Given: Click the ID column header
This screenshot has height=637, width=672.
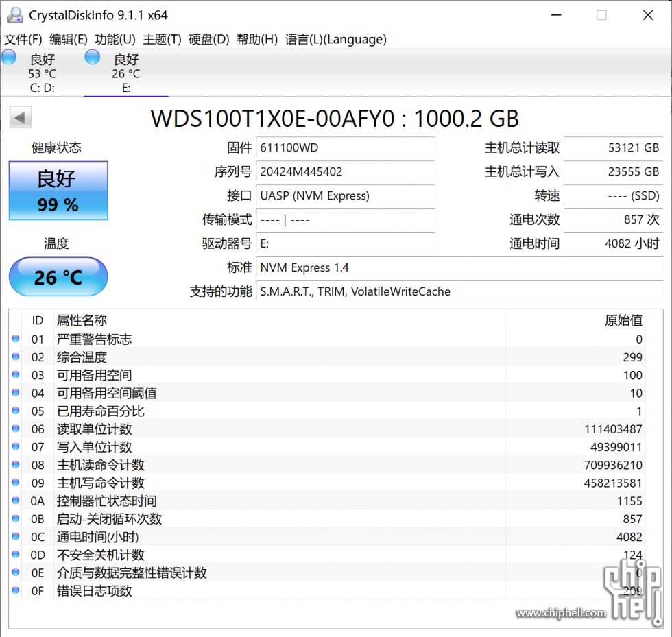Looking at the screenshot, I should tap(37, 320).
